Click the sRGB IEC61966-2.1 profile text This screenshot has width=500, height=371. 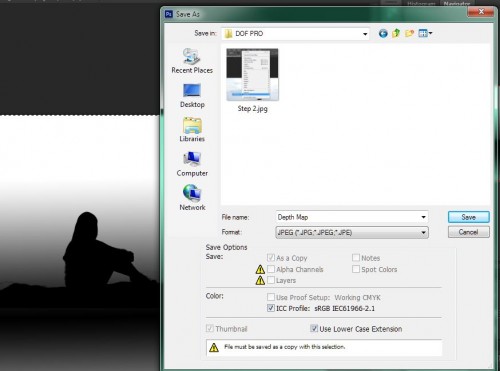(x=344, y=308)
